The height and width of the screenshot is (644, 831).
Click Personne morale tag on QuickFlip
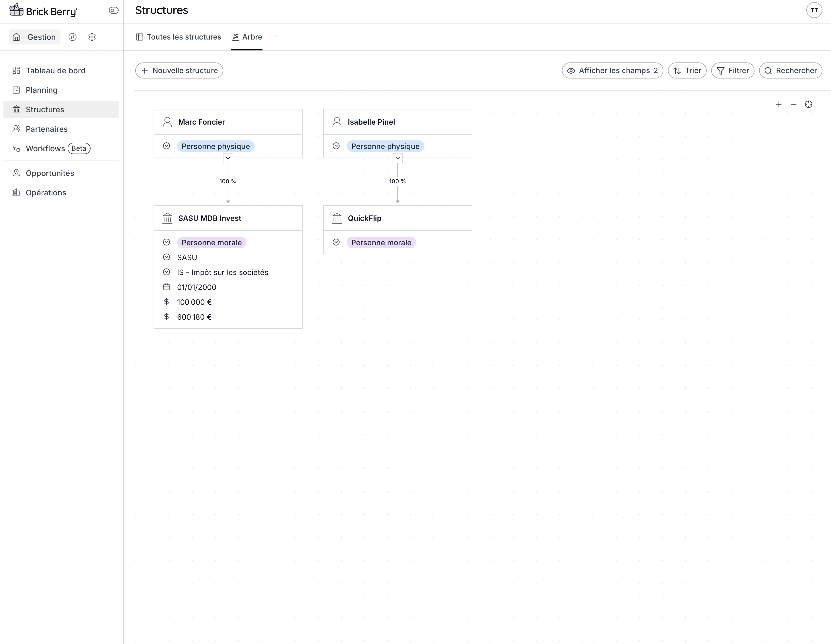(381, 242)
